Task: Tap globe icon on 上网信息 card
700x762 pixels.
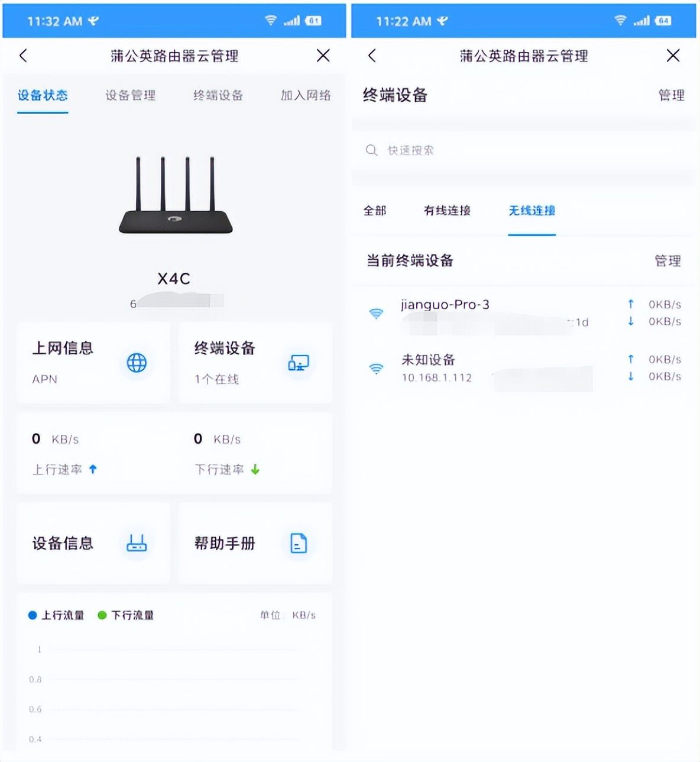Action: (x=137, y=363)
